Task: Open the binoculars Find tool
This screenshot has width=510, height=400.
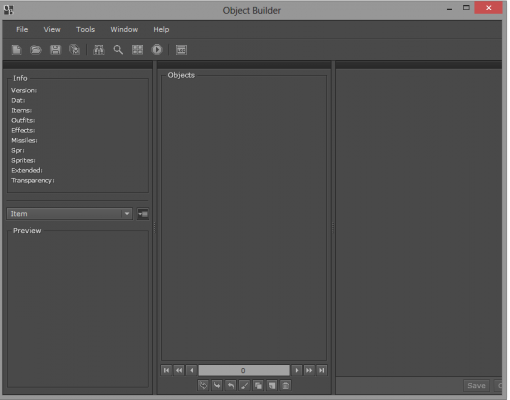Action: [99, 50]
